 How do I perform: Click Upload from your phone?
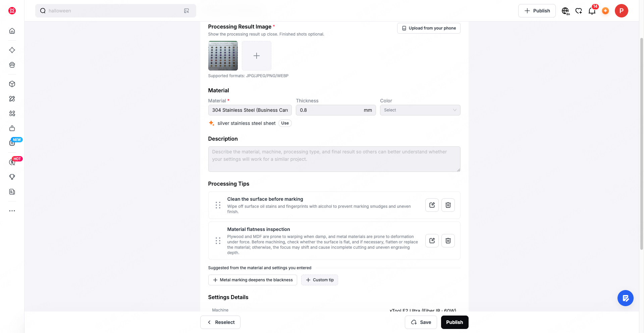click(x=429, y=28)
